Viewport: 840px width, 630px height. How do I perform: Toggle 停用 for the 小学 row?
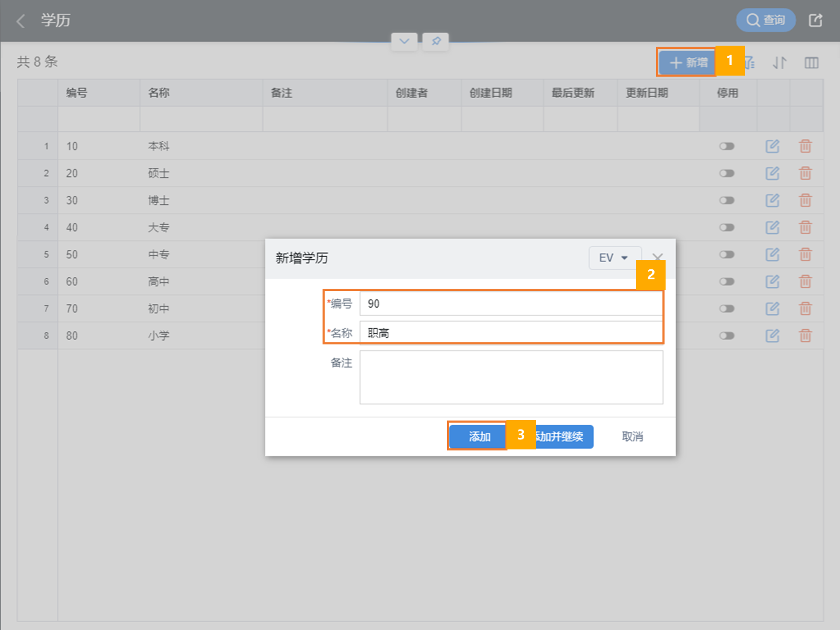point(727,335)
